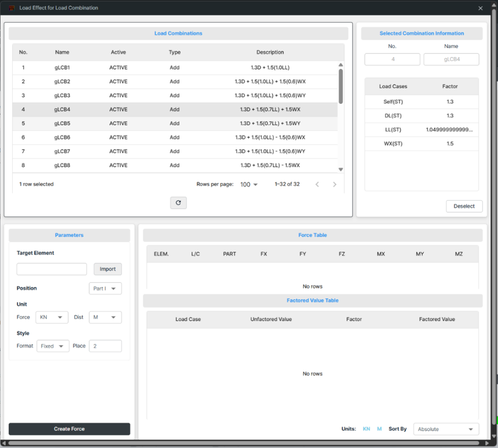Click the refresh load combinations icon
This screenshot has width=498, height=448.
point(178,203)
